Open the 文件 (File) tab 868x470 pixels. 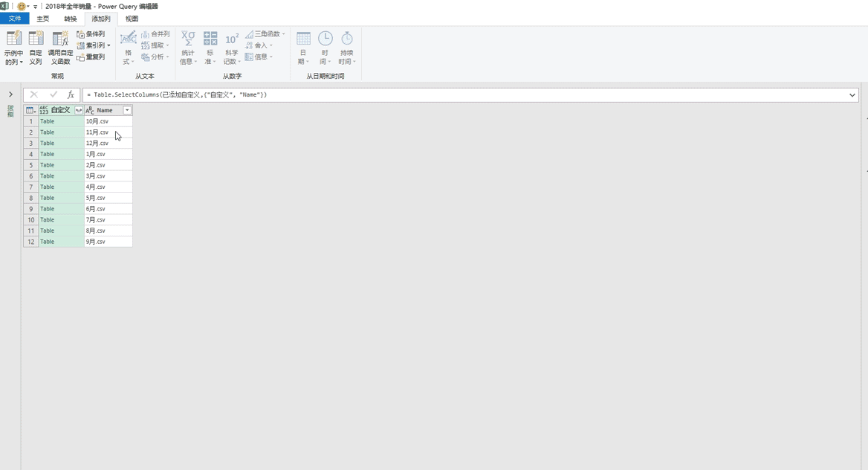(x=14, y=19)
